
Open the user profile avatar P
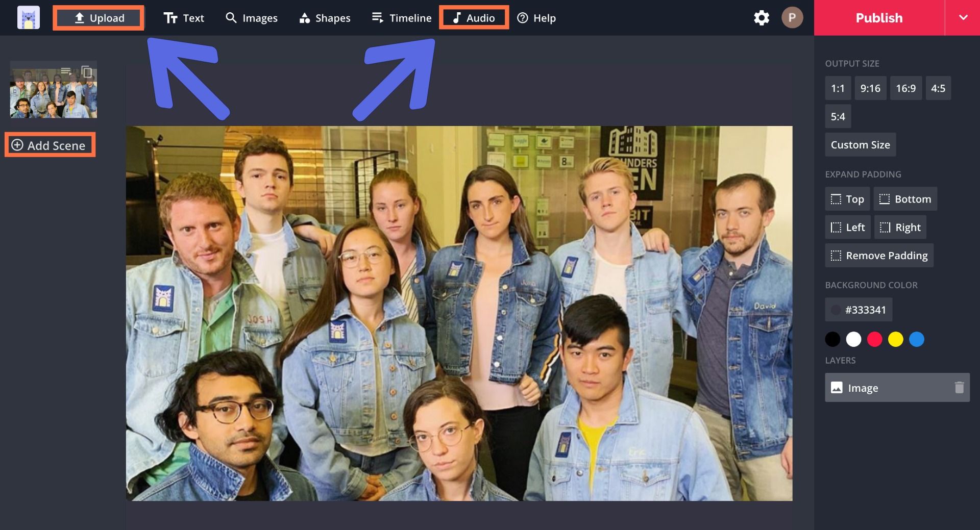[792, 18]
